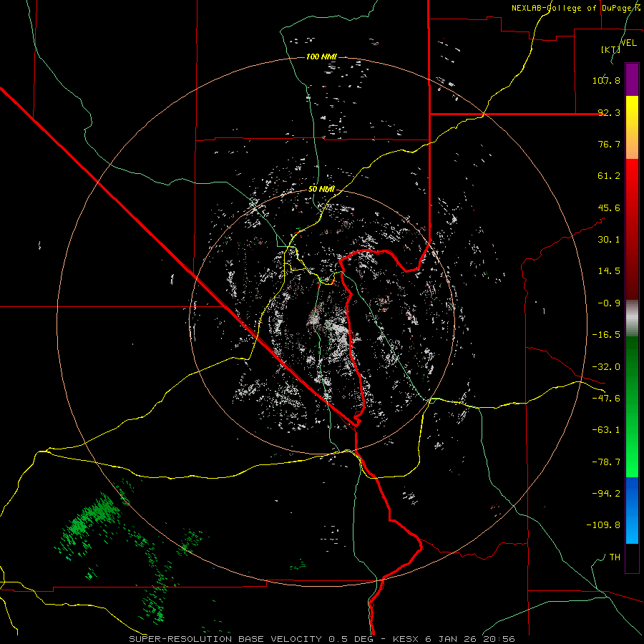
Task: Click the 61.2 velocity scale value
Action: pos(609,176)
